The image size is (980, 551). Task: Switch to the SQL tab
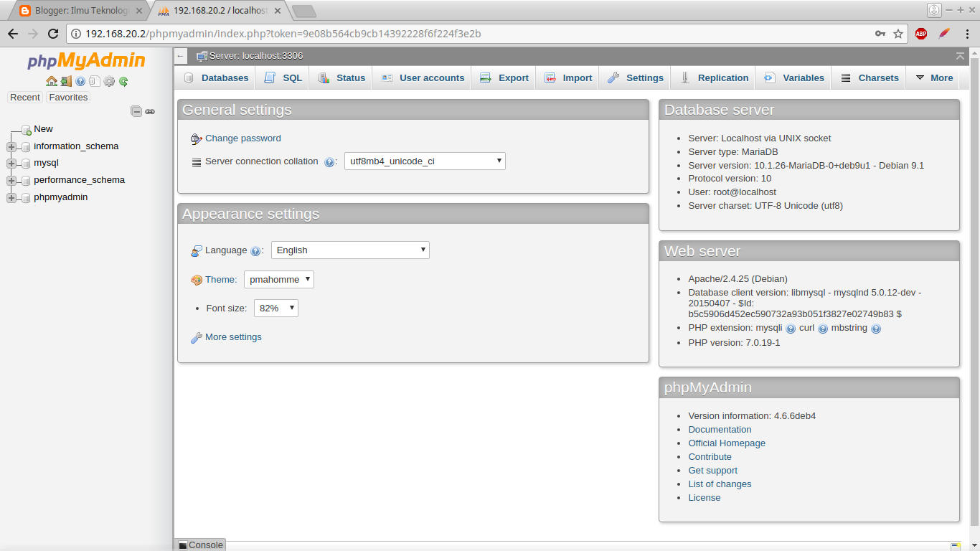pos(283,78)
